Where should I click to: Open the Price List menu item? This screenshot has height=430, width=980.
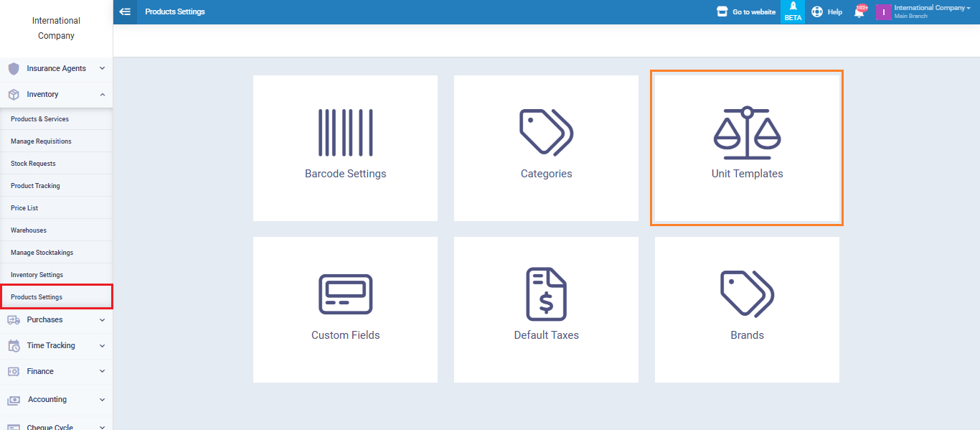(24, 208)
